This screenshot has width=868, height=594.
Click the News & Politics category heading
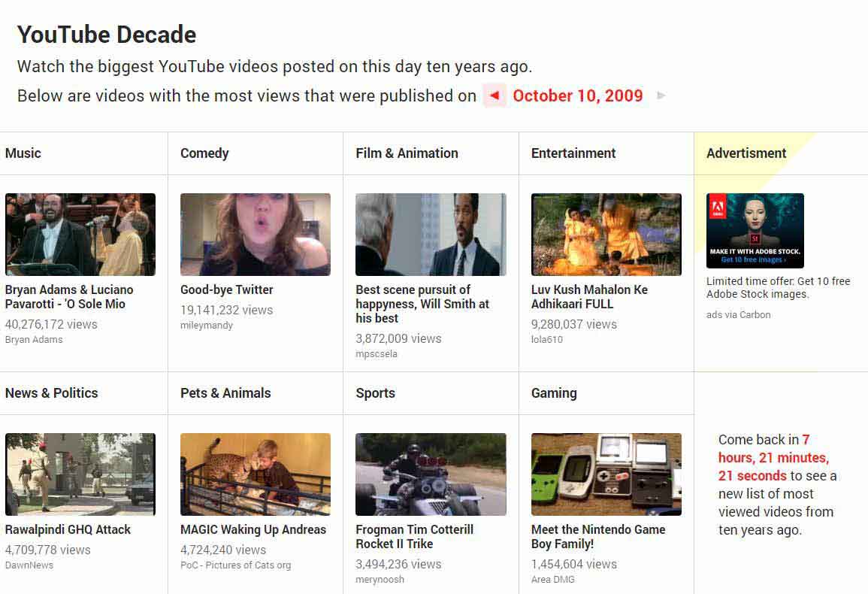(x=52, y=392)
